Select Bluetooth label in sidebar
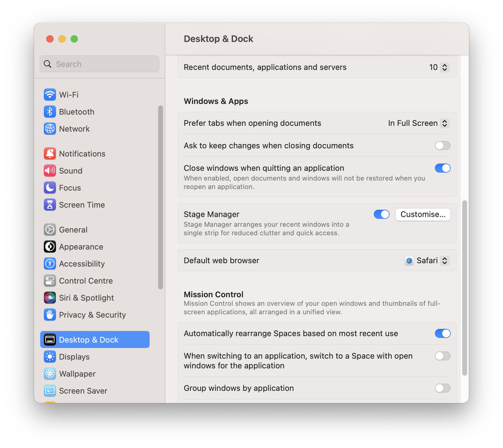This screenshot has width=503, height=448. tap(77, 112)
